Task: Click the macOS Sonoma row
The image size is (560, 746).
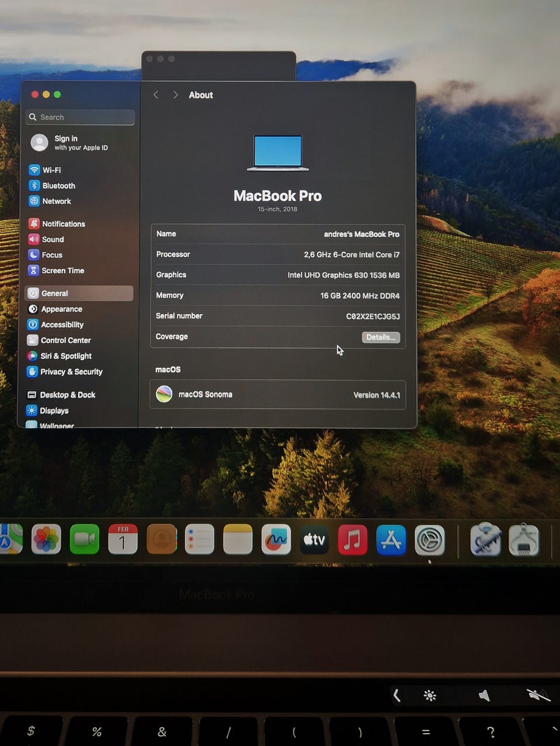Action: pyautogui.click(x=278, y=395)
